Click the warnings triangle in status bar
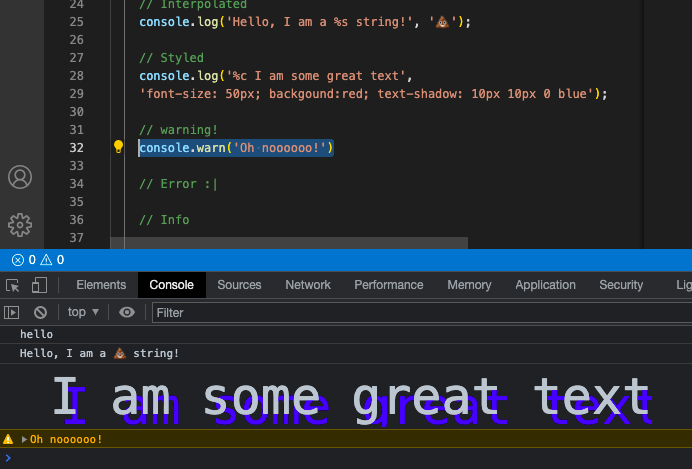The height and width of the screenshot is (469, 692). [46, 260]
